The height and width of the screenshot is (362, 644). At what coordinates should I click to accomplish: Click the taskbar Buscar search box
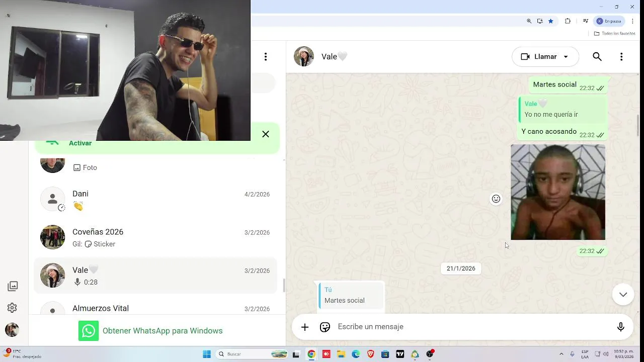click(252, 354)
